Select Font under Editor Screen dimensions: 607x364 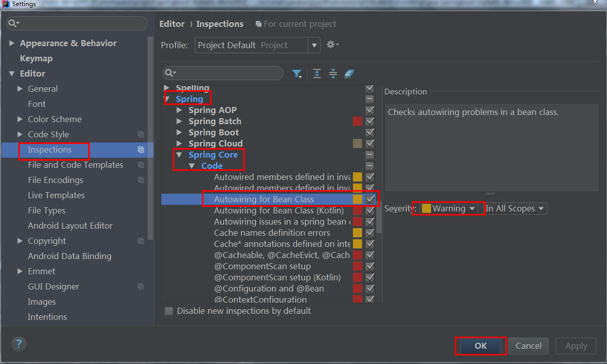37,104
